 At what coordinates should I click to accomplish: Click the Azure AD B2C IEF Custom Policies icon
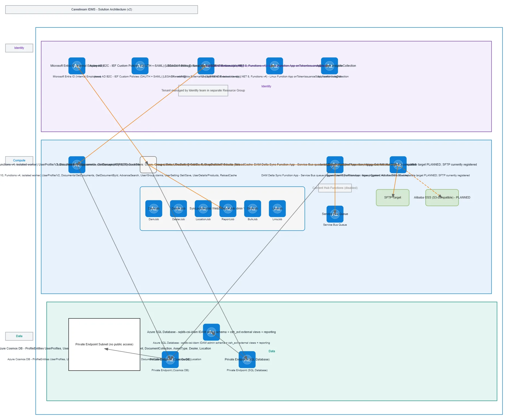[140, 66]
